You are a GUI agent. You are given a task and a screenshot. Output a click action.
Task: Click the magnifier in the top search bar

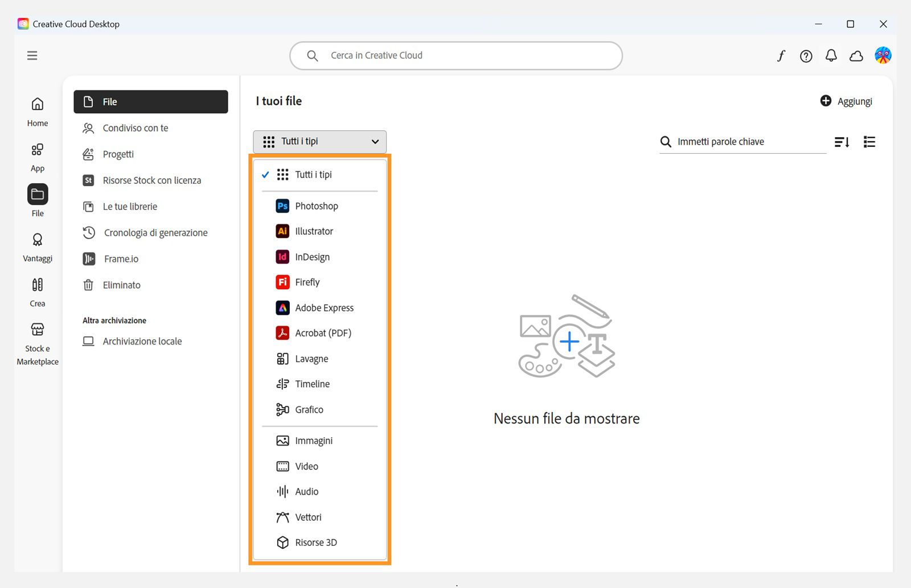click(x=312, y=56)
